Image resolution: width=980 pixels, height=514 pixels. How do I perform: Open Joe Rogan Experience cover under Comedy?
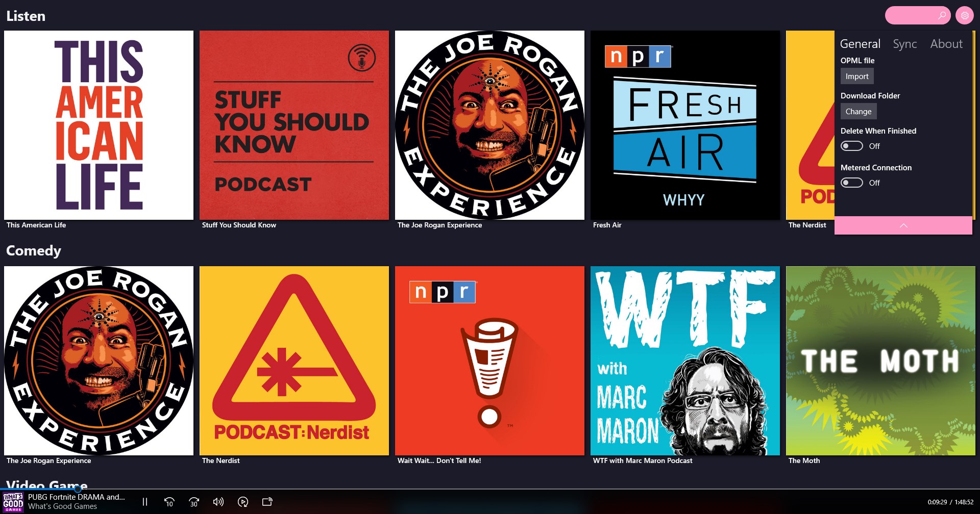click(99, 361)
